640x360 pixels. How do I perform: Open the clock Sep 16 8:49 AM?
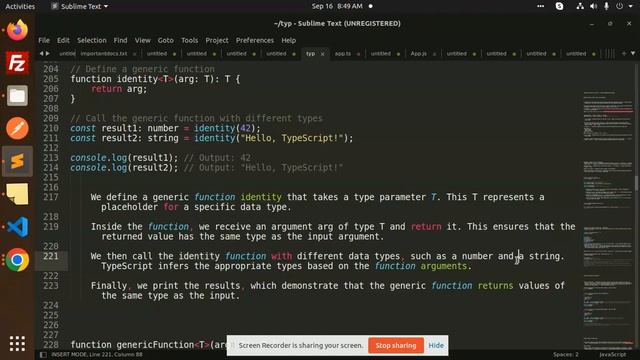(337, 6)
